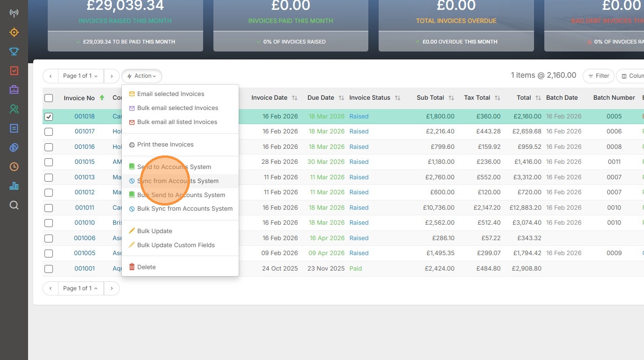The width and height of the screenshot is (644, 360).
Task: Tick the checkbox for invoice 001015
Action: point(49,162)
